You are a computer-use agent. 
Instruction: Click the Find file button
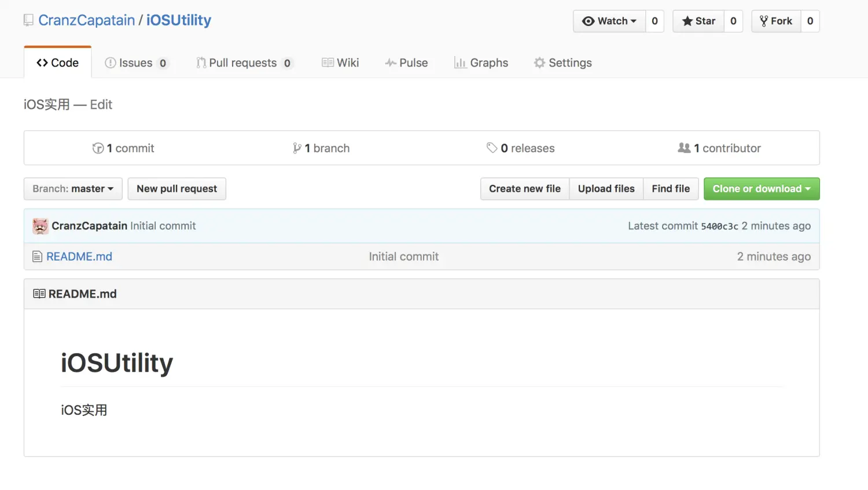(x=671, y=189)
